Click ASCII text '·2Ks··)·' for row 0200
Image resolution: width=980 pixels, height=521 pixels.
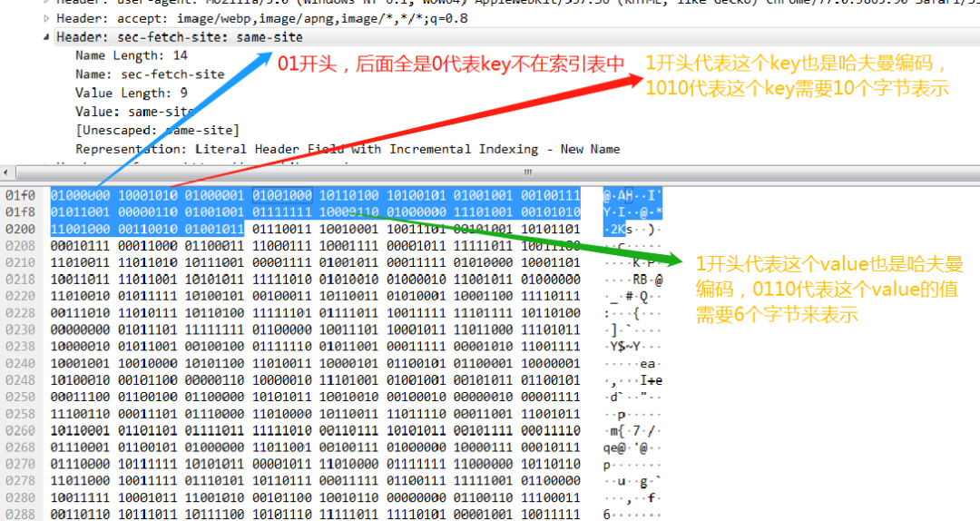click(x=632, y=230)
